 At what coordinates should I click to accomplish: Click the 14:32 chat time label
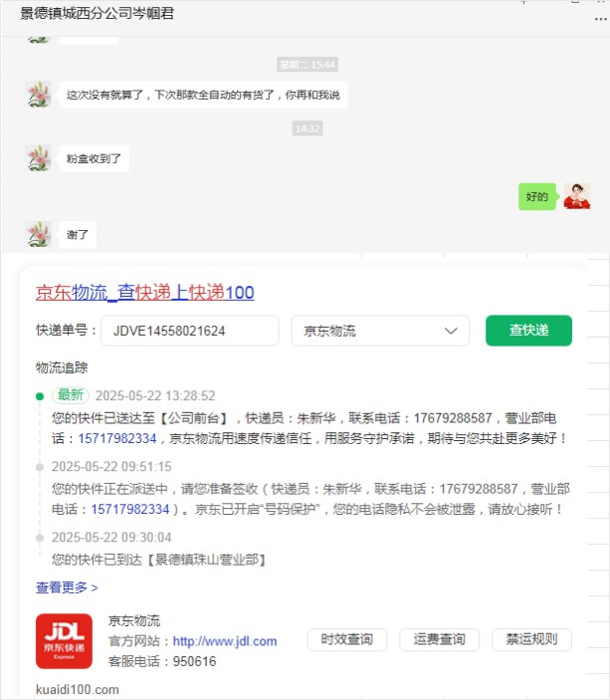click(307, 128)
